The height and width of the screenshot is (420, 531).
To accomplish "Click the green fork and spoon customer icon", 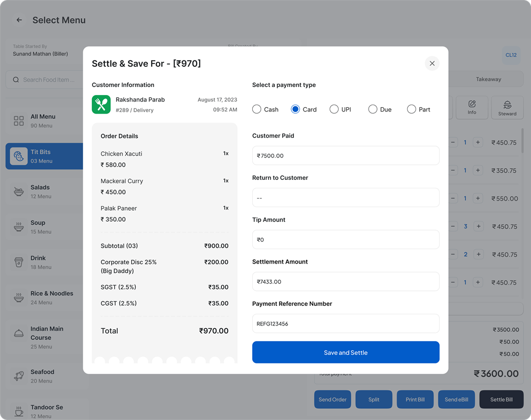I will (101, 104).
